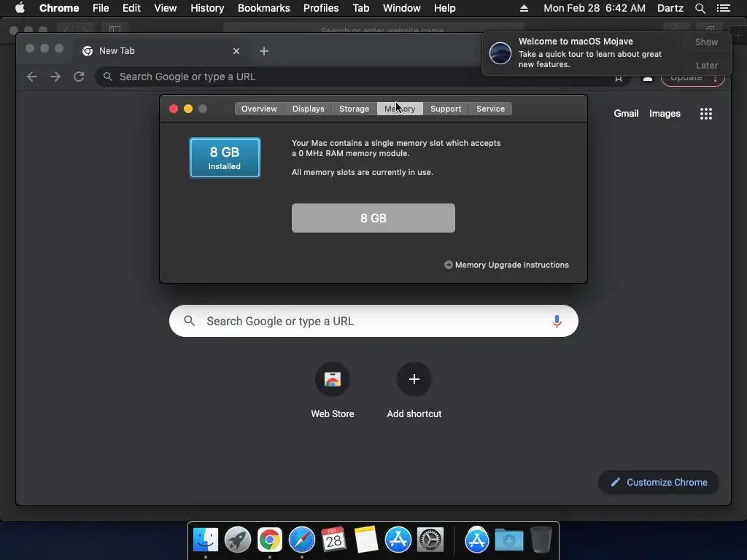Switch to the Displays tab
The image size is (747, 560).
[309, 109]
